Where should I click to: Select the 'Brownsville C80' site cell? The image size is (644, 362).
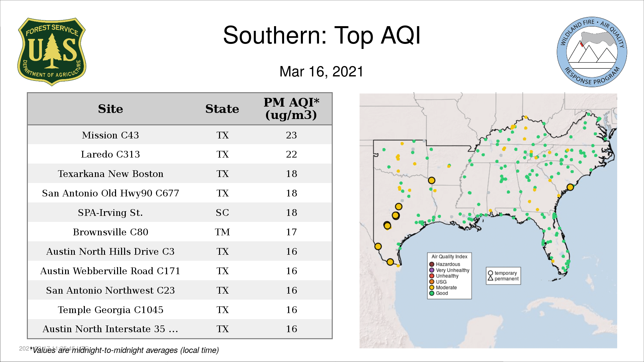click(x=110, y=232)
